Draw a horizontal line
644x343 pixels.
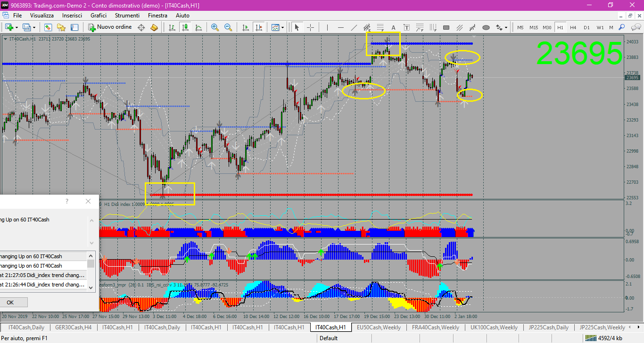point(341,27)
